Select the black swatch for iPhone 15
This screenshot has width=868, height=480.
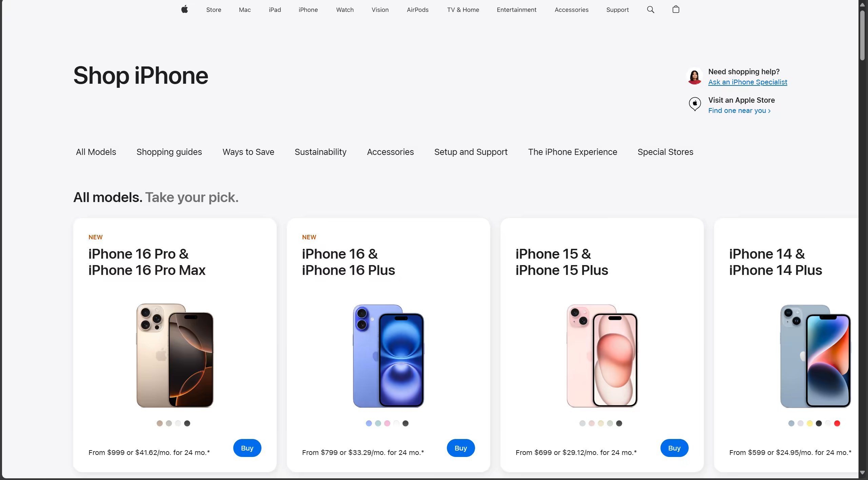click(x=619, y=423)
